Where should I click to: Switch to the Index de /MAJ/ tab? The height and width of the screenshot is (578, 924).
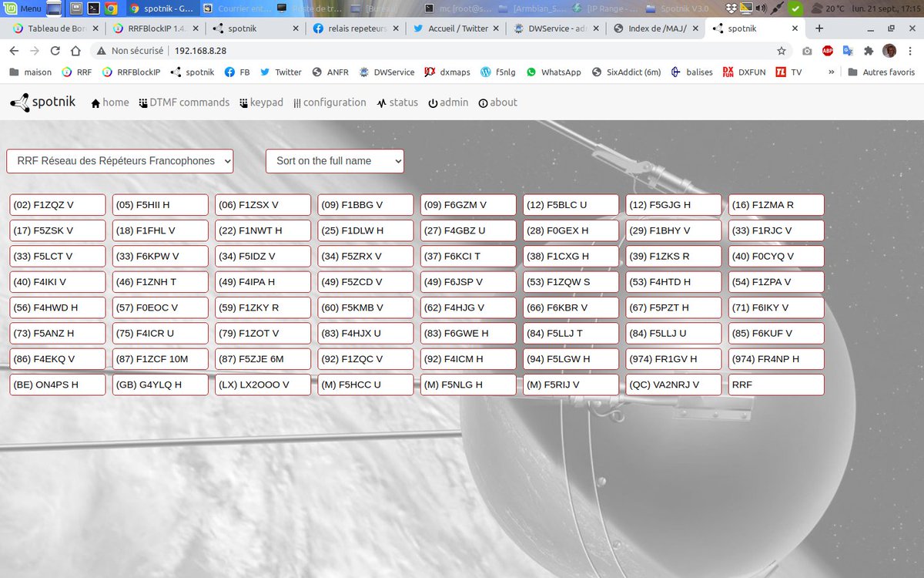click(656, 29)
